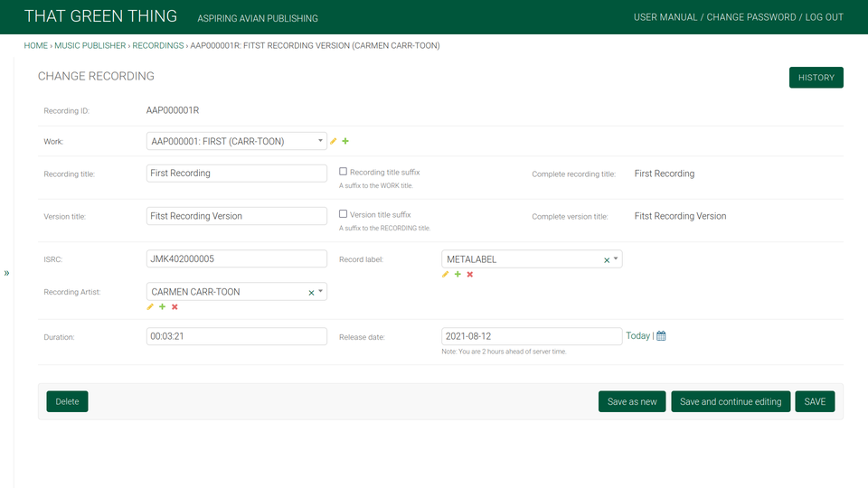Click into the ISRC input field
The width and height of the screenshot is (868, 488).
[237, 259]
